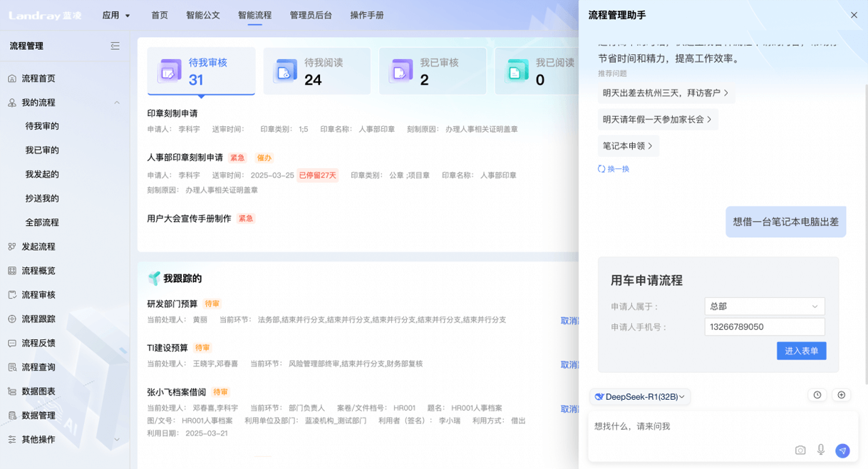Select the 待我阅读 card tab
Image resolution: width=868 pixels, height=469 pixels.
coord(316,71)
